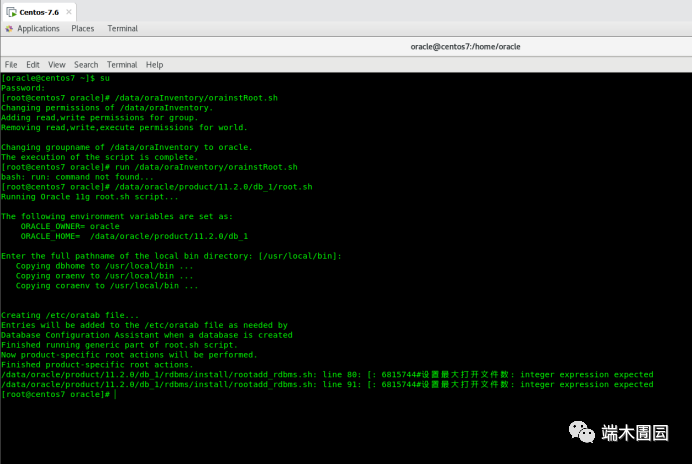Click the first orainstRoot.sh command line

[139, 98]
